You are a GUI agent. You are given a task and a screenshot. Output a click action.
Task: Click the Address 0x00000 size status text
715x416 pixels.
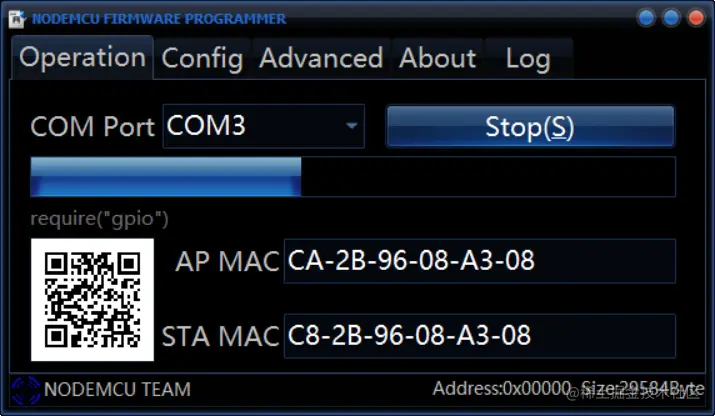pos(568,389)
